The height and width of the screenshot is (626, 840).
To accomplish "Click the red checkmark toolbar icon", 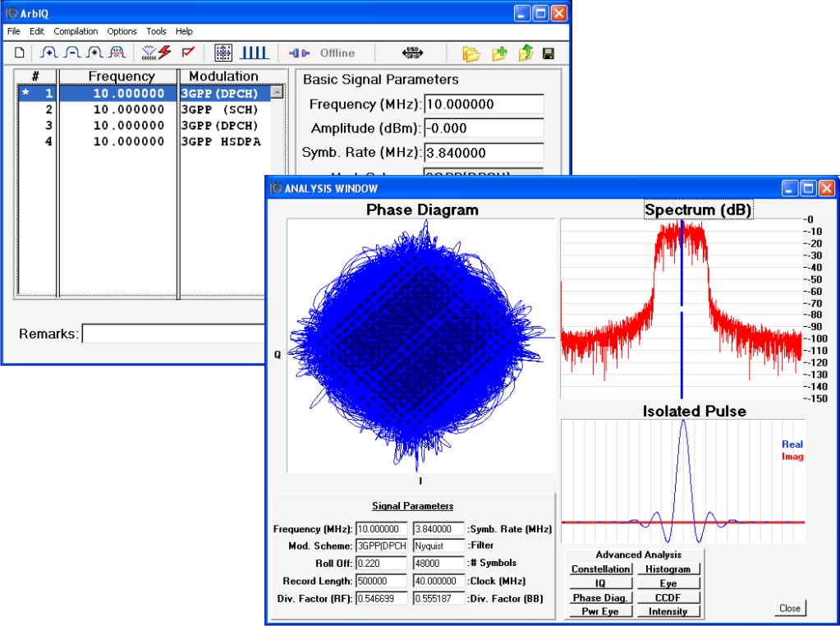I will pos(188,53).
